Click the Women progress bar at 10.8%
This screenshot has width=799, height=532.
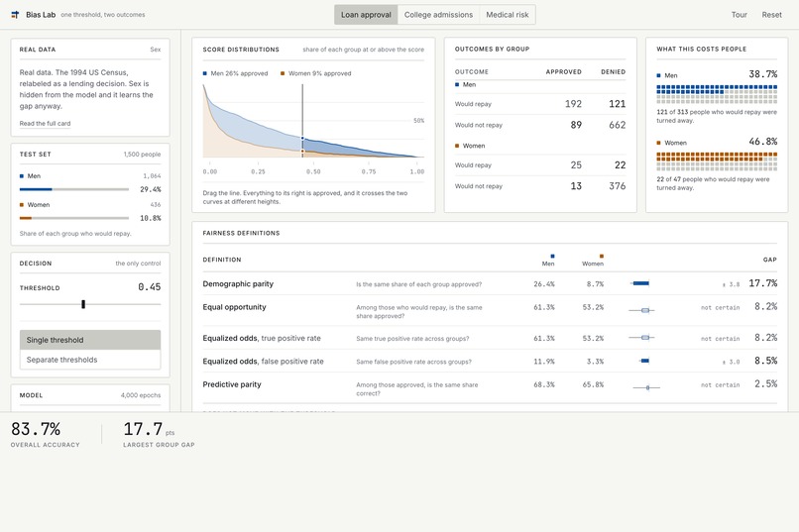click(x=74, y=218)
